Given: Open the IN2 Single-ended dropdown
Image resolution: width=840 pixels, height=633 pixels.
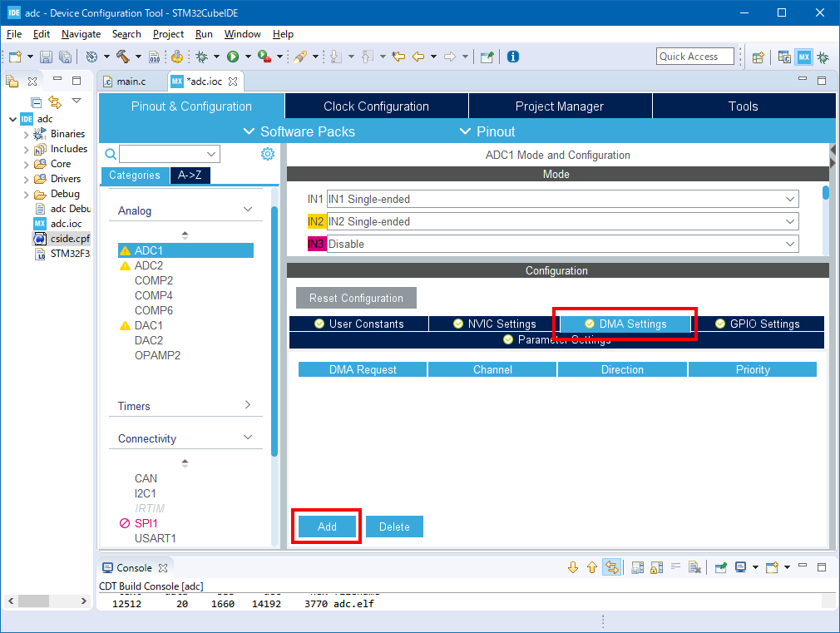Looking at the screenshot, I should [790, 221].
